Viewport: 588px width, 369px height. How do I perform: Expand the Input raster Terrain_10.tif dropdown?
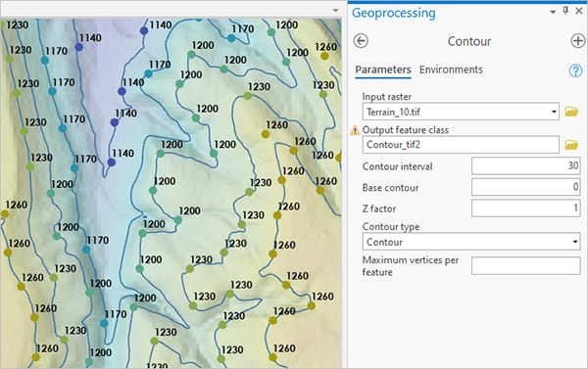pyautogui.click(x=554, y=112)
